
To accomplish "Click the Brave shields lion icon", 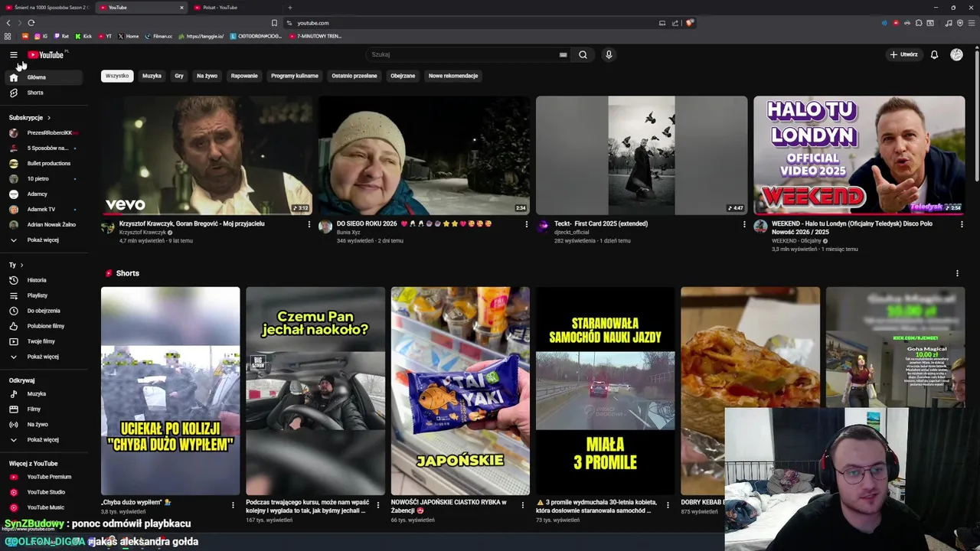I will pyautogui.click(x=689, y=23).
